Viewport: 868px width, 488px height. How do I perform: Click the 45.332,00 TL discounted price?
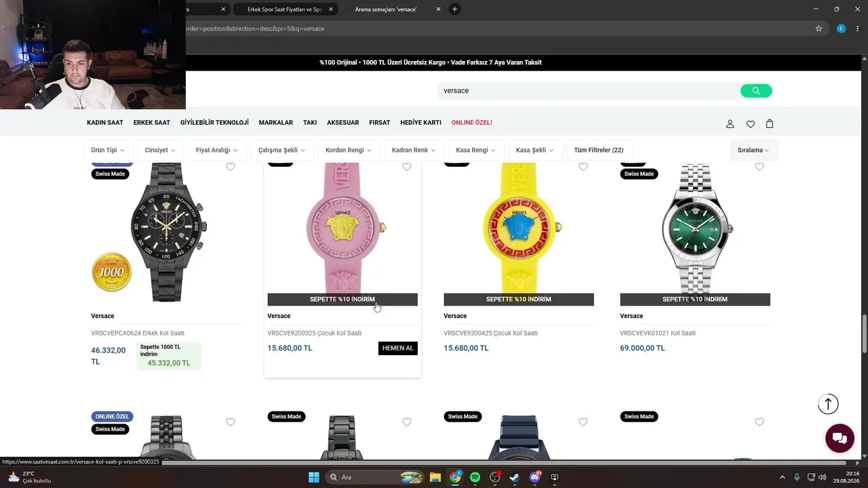coord(169,363)
